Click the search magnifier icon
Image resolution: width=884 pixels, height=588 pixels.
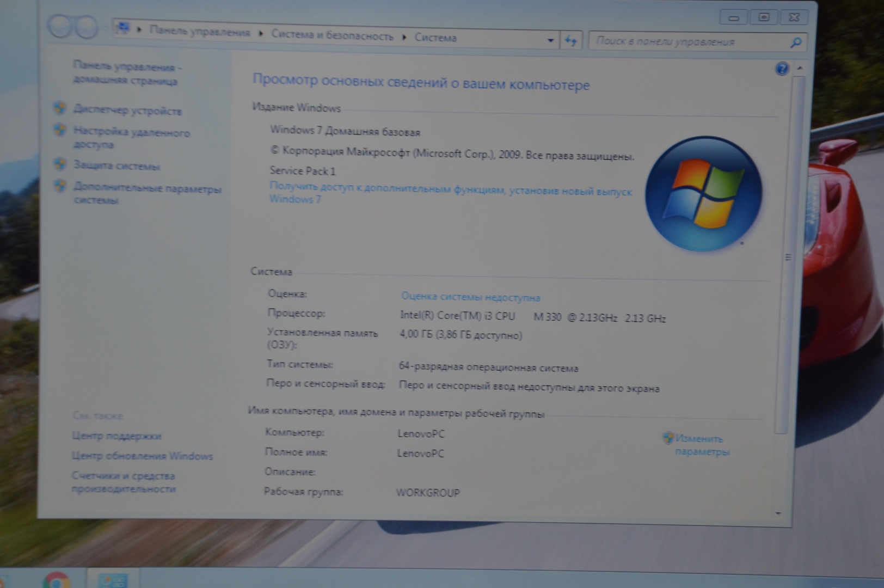(x=795, y=42)
